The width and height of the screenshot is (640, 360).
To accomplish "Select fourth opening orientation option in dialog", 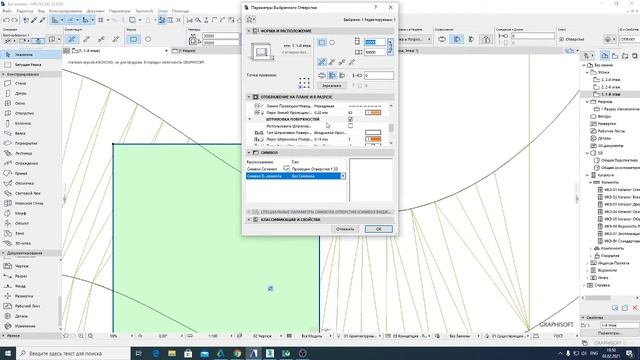I will click(x=352, y=62).
